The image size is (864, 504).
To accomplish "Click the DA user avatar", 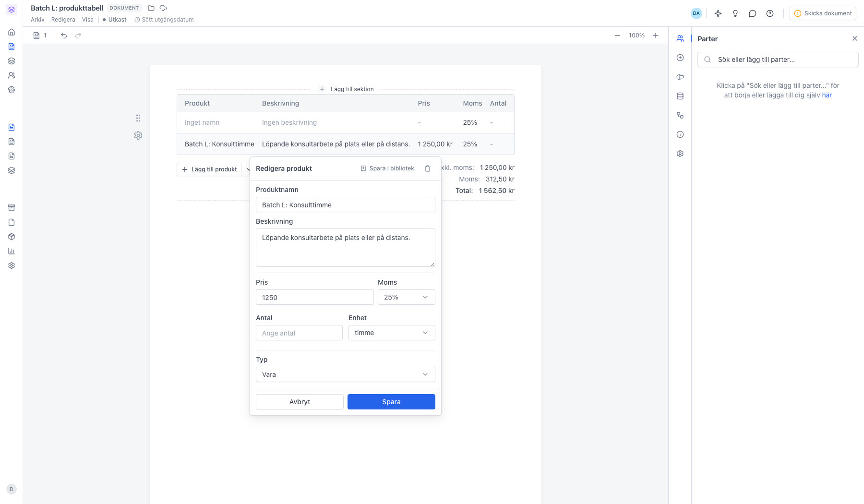I will pos(696,13).
